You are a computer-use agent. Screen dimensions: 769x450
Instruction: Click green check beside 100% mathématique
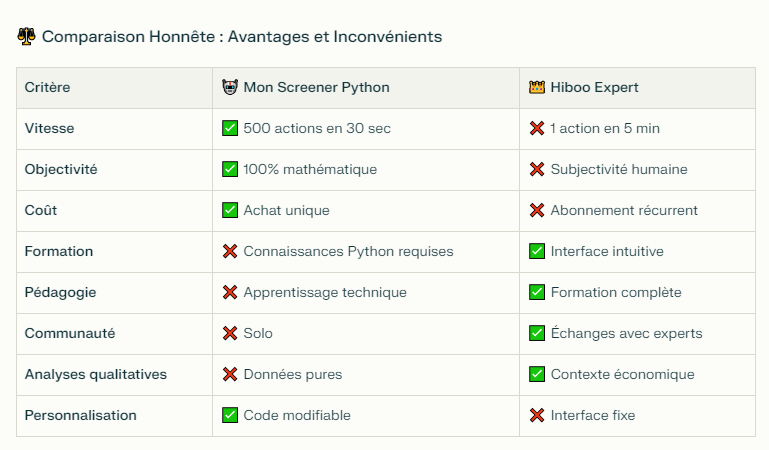click(x=230, y=169)
